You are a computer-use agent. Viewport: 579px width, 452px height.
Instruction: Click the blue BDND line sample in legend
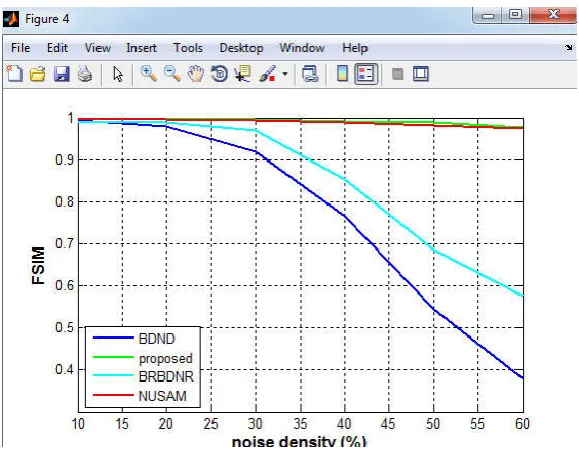(x=113, y=338)
